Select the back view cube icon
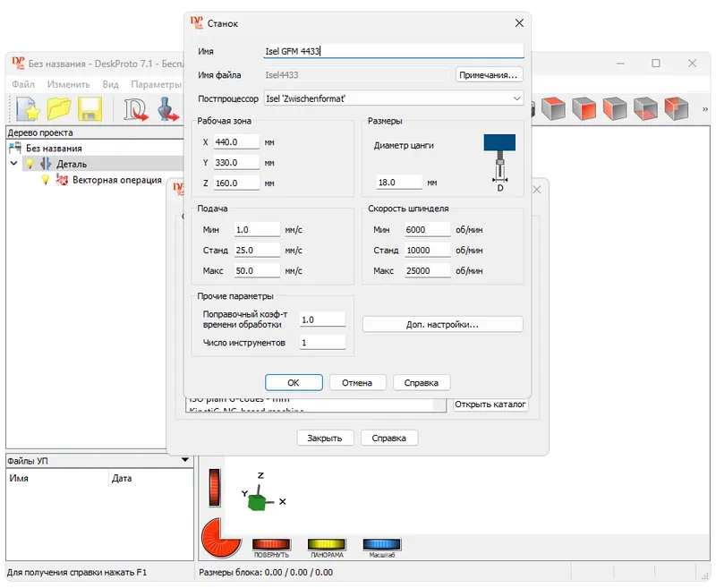 tap(677, 108)
